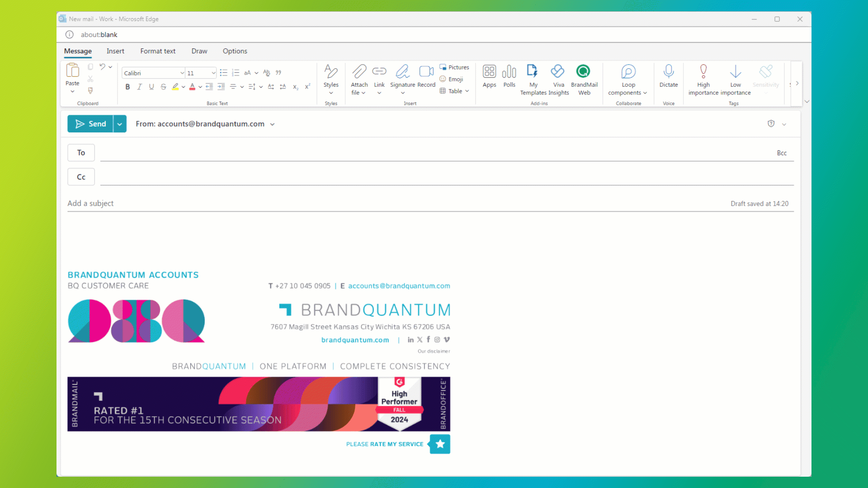Click the Attach file paperclip icon
Image resolution: width=868 pixels, height=488 pixels.
point(359,72)
